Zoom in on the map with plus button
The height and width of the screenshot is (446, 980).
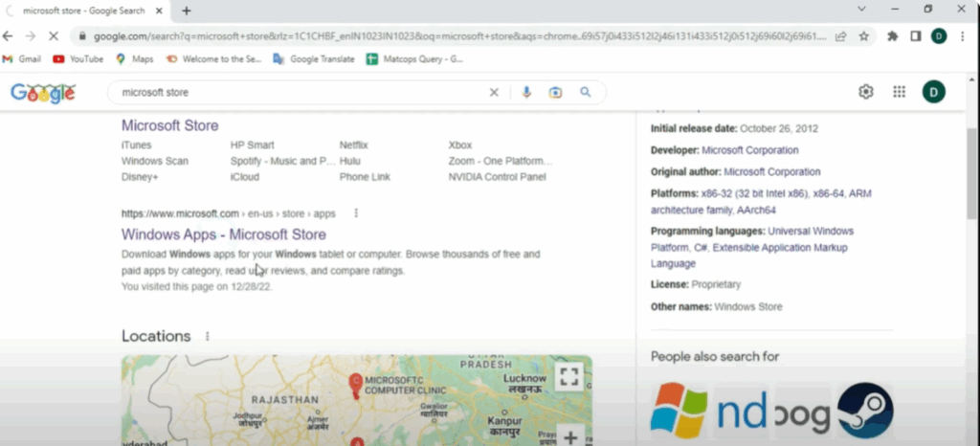[x=569, y=436]
